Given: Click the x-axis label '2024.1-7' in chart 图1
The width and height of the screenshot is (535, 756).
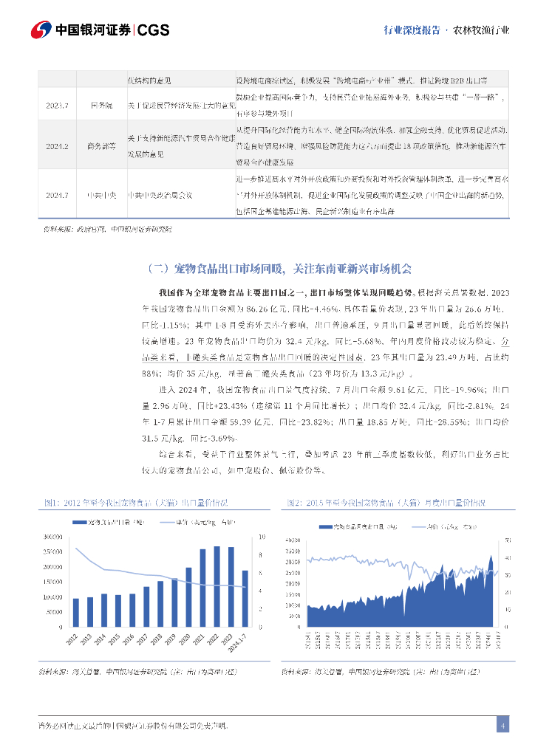Looking at the screenshot, I should [237, 644].
